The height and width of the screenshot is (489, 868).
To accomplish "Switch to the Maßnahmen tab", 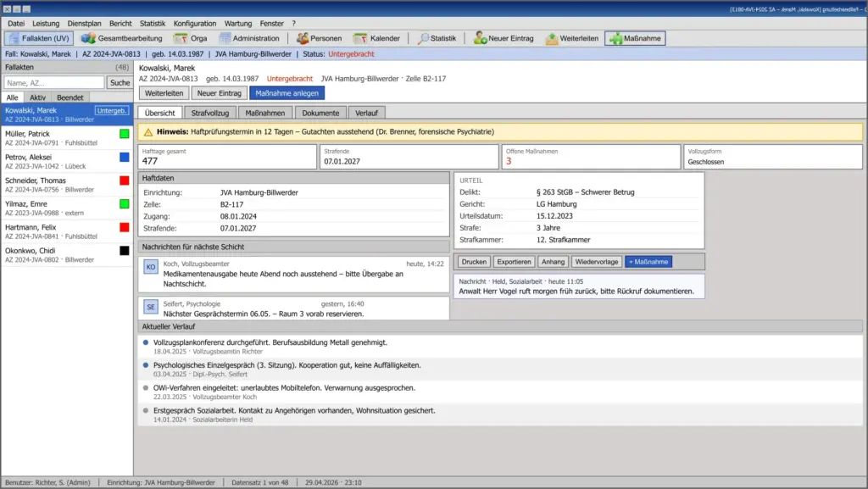I will 265,113.
